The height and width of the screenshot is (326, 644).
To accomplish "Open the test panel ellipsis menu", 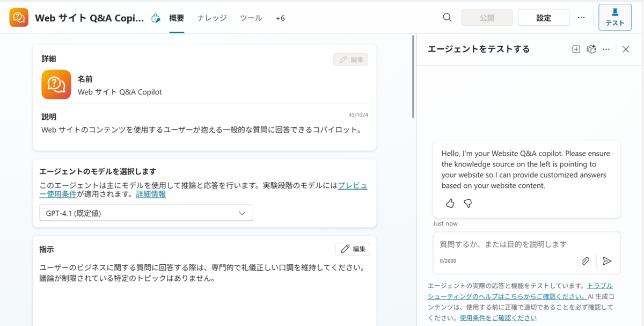I will [x=606, y=49].
